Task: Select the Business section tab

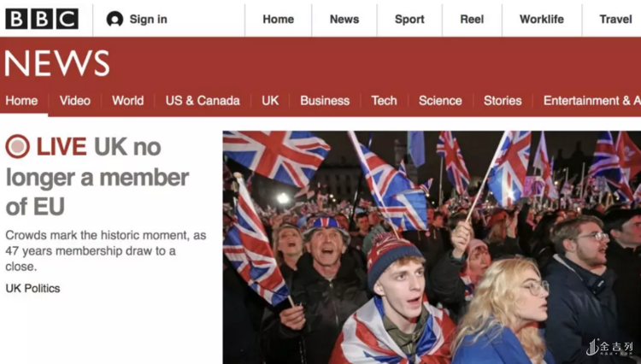Action: click(325, 101)
